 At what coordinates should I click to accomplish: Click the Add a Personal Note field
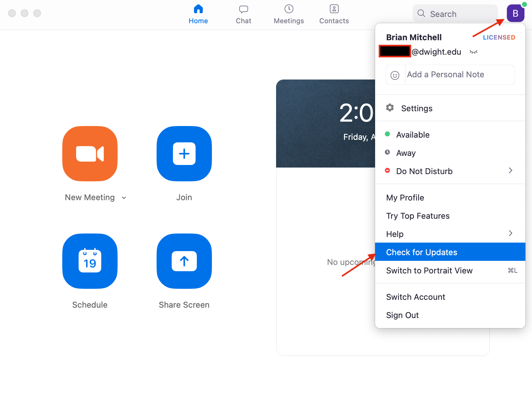[460, 75]
